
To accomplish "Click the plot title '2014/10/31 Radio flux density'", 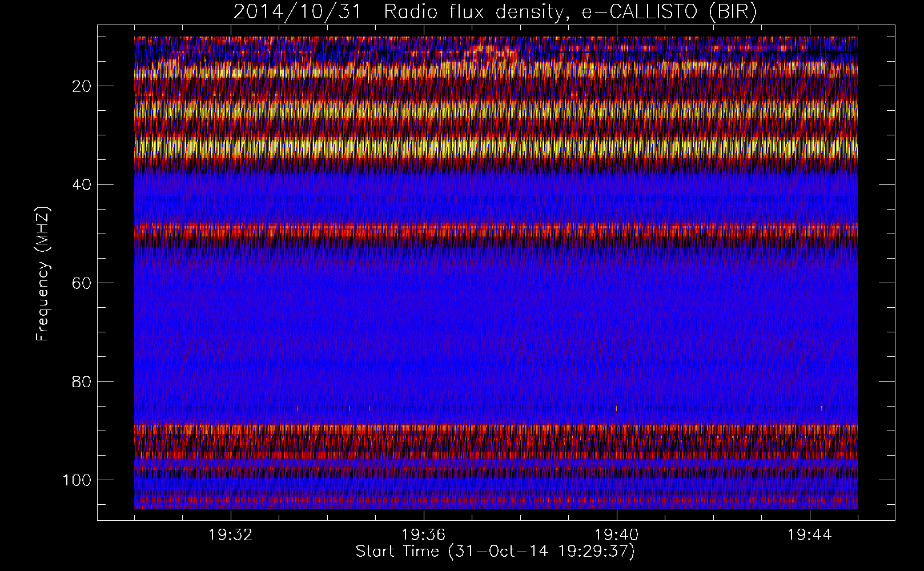I will (495, 11).
